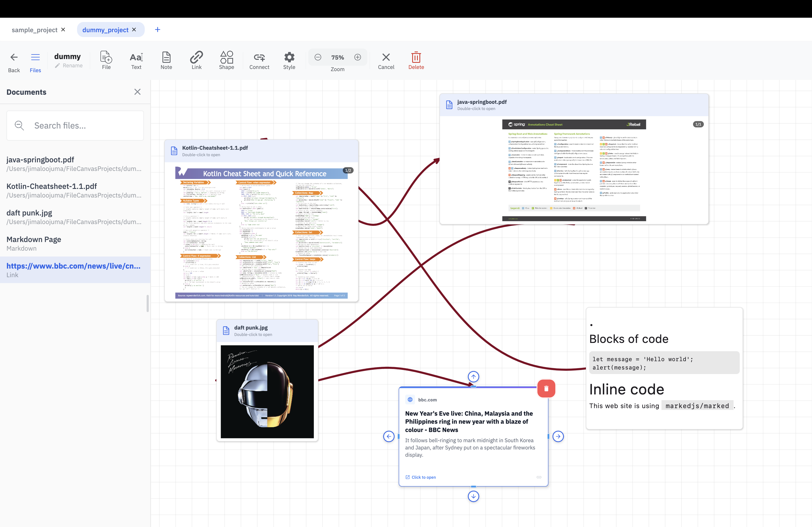This screenshot has height=527, width=812.
Task: Select the File tool in the toolbar
Action: tap(106, 61)
